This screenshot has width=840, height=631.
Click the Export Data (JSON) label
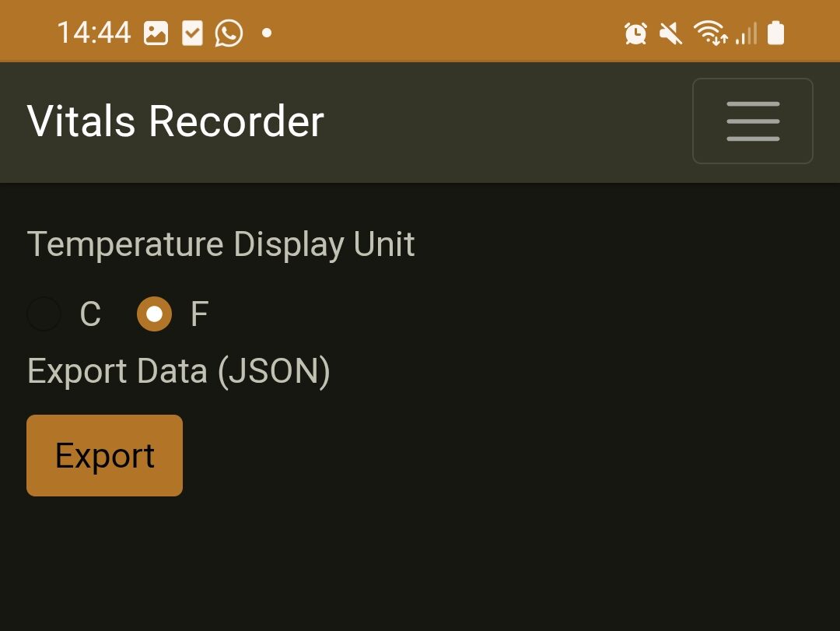(x=178, y=372)
